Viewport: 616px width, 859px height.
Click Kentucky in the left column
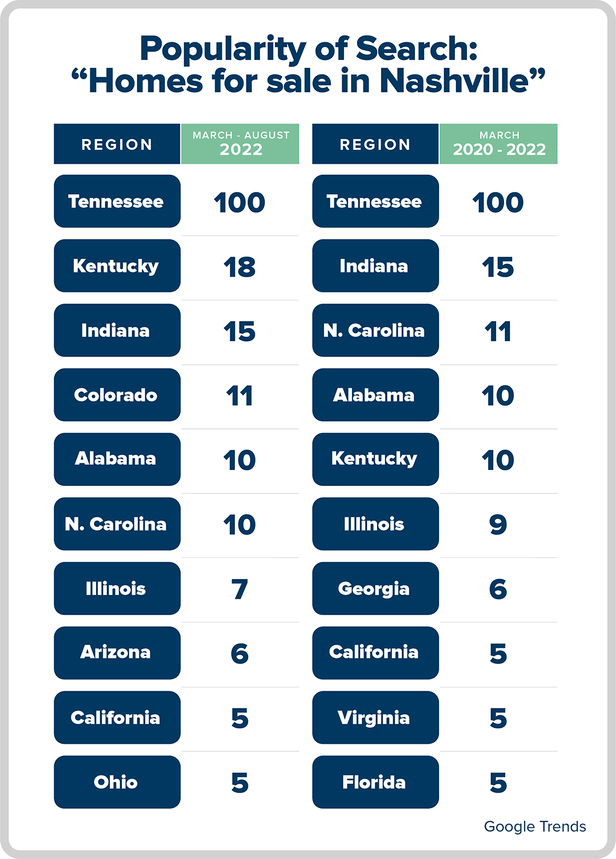117,266
